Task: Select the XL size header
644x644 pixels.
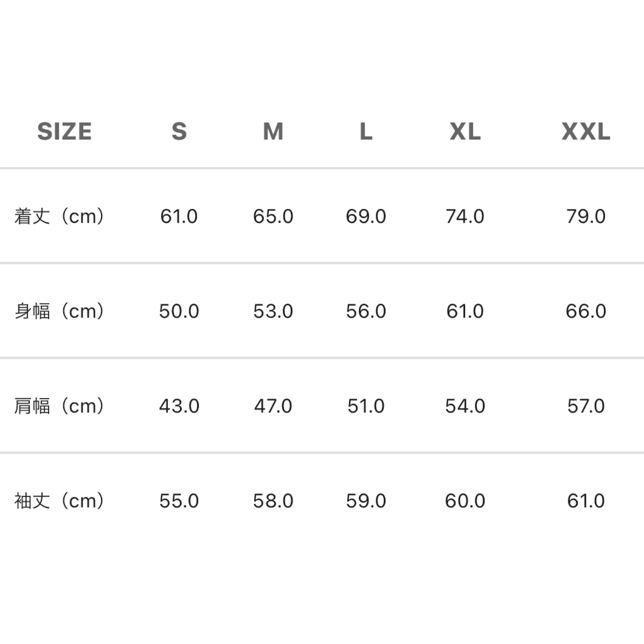Action: tap(465, 132)
